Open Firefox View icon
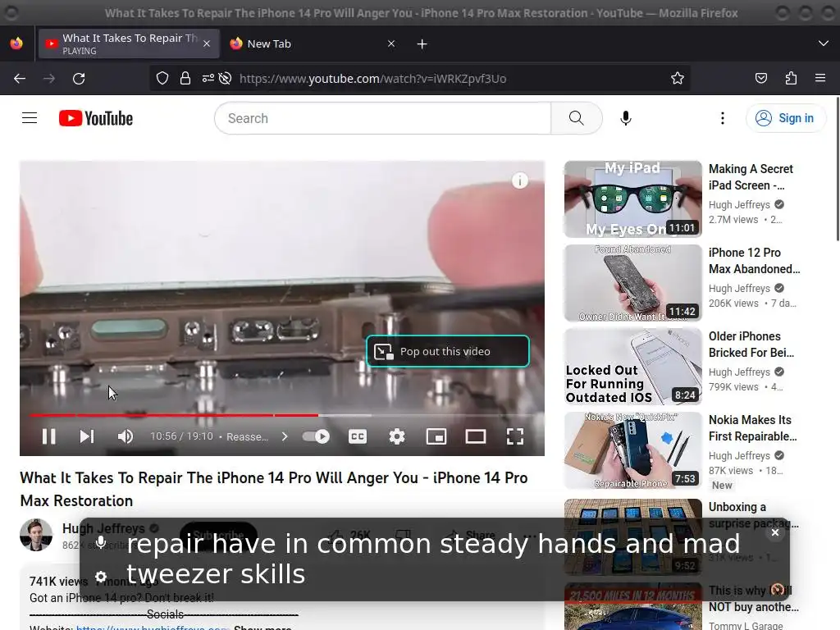Viewport: 840px width, 630px height. click(16, 43)
